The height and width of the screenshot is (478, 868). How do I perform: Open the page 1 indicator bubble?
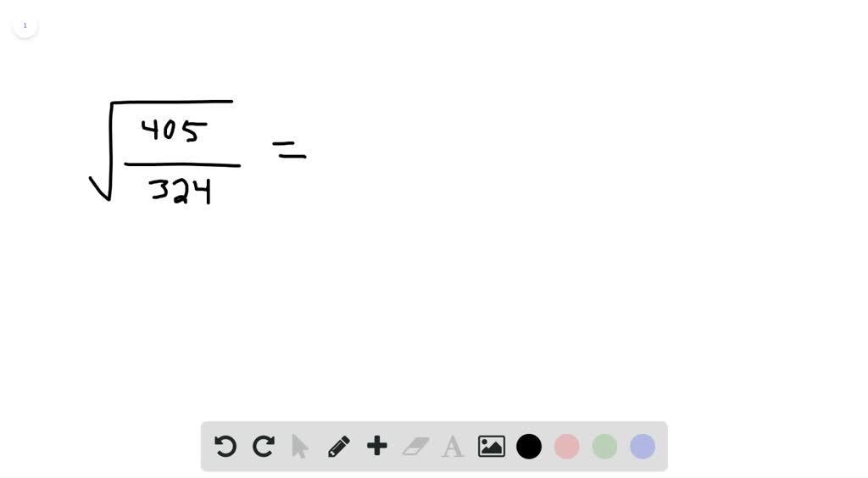point(25,25)
